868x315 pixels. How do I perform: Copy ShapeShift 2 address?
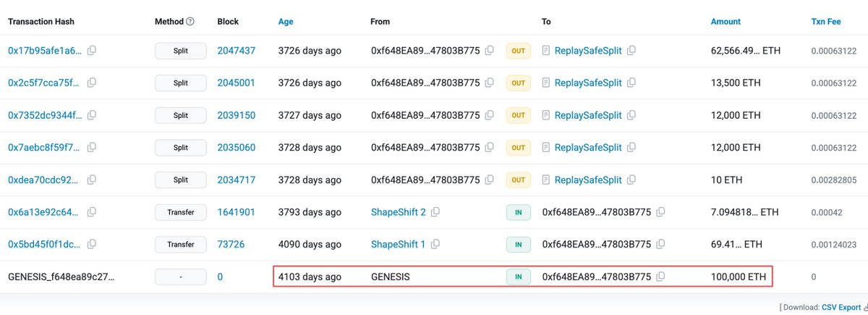pyautogui.click(x=435, y=212)
